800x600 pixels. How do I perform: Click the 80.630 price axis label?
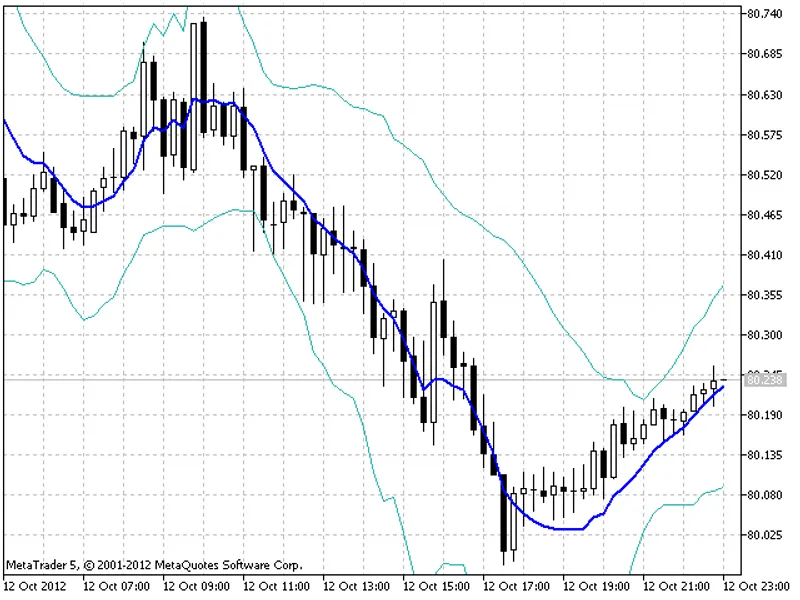coord(764,95)
